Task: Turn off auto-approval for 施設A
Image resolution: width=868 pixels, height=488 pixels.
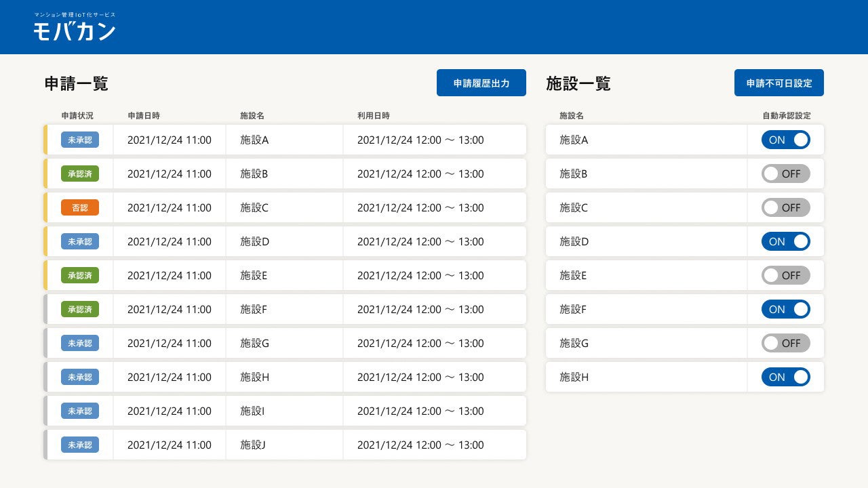Action: click(x=786, y=140)
